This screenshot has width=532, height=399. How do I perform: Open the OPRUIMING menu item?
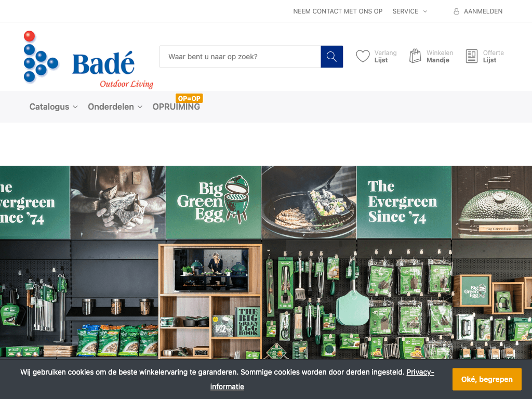tap(176, 107)
